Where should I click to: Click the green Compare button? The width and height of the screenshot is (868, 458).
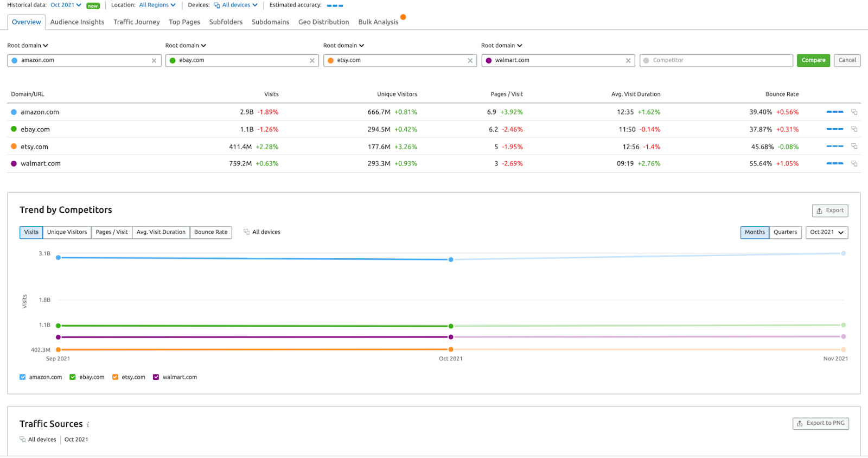click(813, 60)
